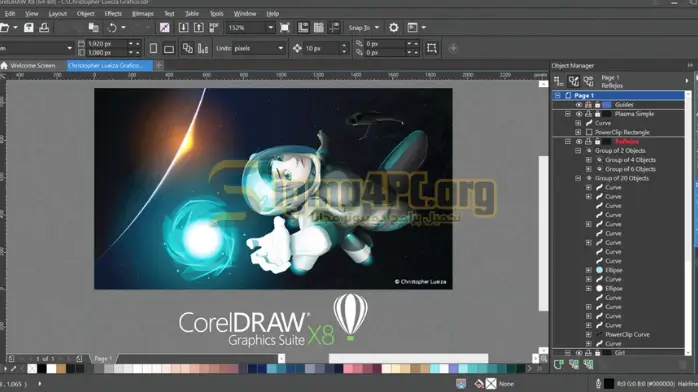
Task: Click the All pages layout icon
Action: pyautogui.click(x=188, y=48)
